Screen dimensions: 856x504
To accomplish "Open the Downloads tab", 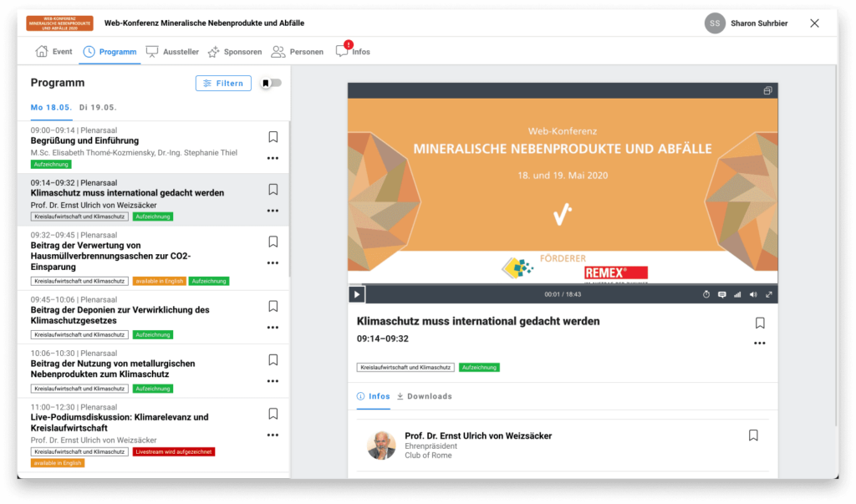I will (x=424, y=396).
